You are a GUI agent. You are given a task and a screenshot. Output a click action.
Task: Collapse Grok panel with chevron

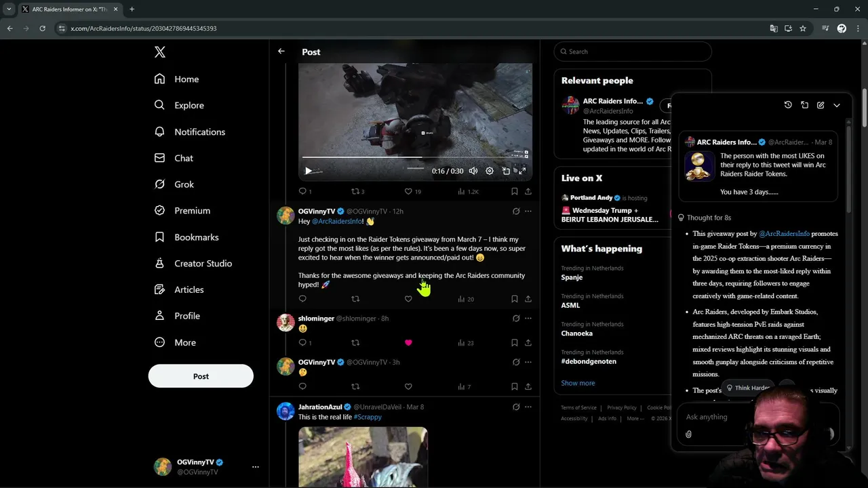[837, 105]
